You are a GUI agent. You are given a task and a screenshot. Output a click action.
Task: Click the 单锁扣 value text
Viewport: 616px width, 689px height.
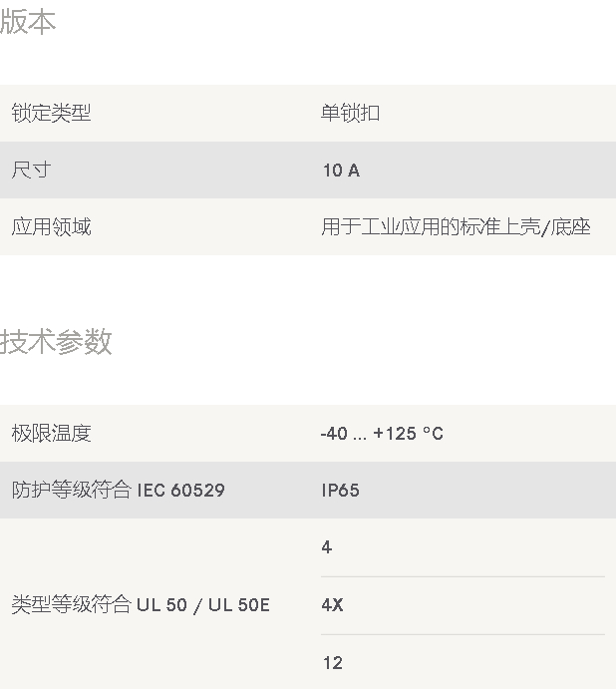(x=350, y=114)
